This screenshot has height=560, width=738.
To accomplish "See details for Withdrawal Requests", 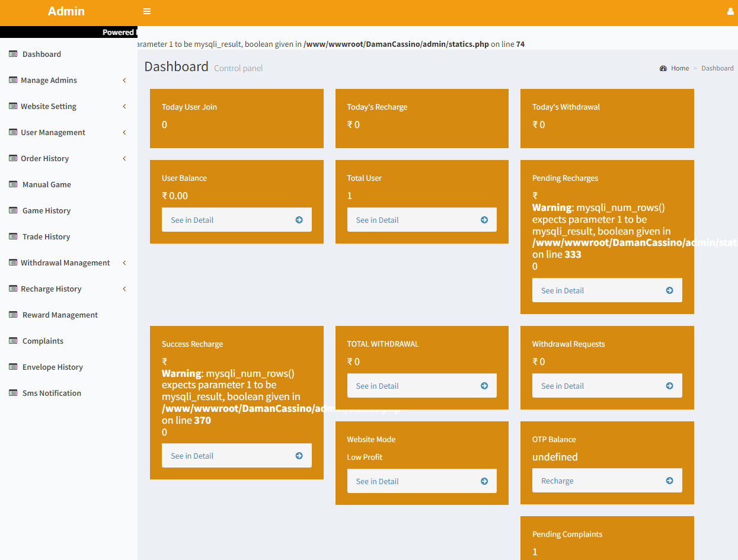I will point(606,386).
